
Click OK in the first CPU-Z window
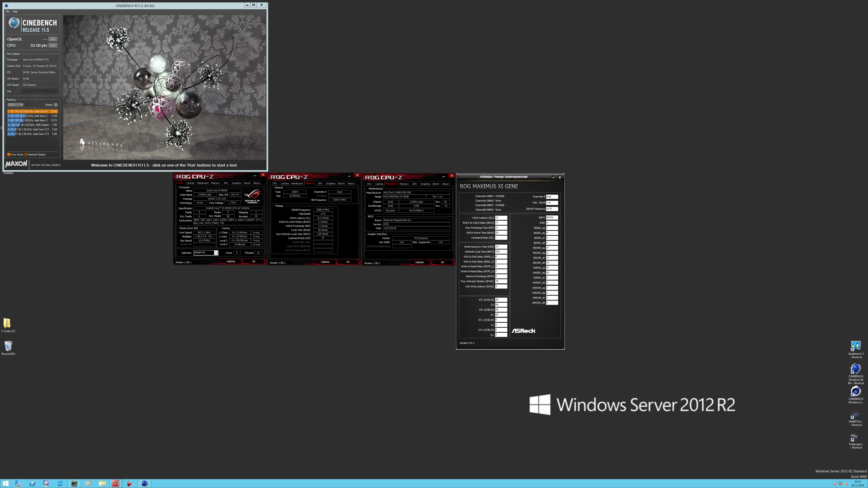pos(254,261)
